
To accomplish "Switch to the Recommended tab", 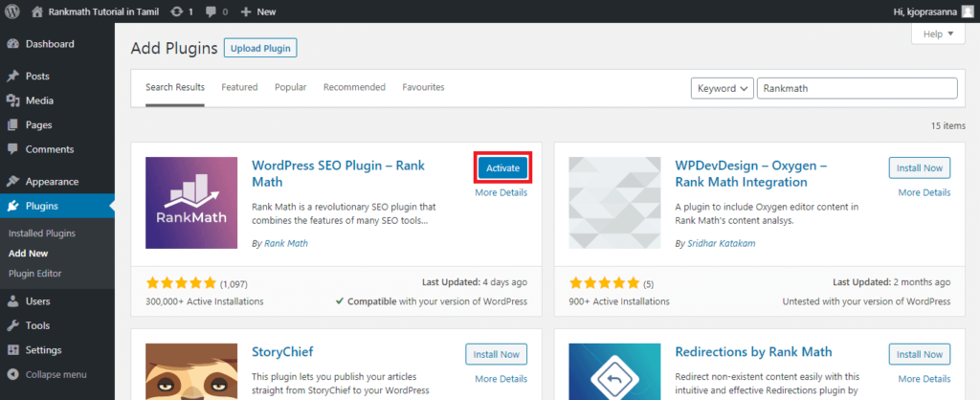I will point(354,87).
